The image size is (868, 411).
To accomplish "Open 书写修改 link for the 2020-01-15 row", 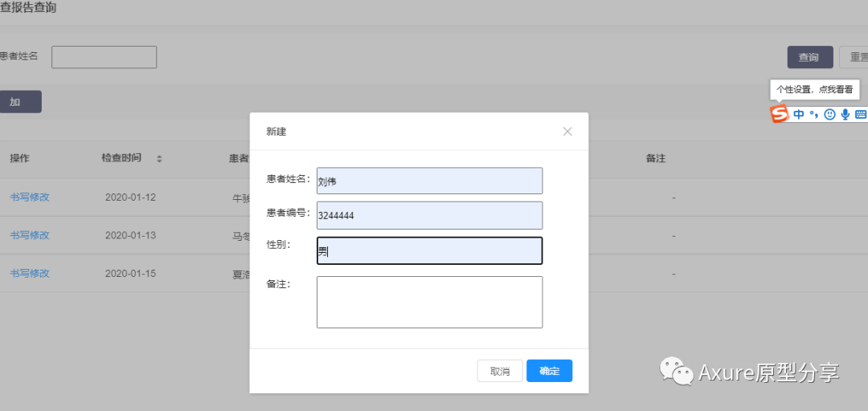I will 30,274.
